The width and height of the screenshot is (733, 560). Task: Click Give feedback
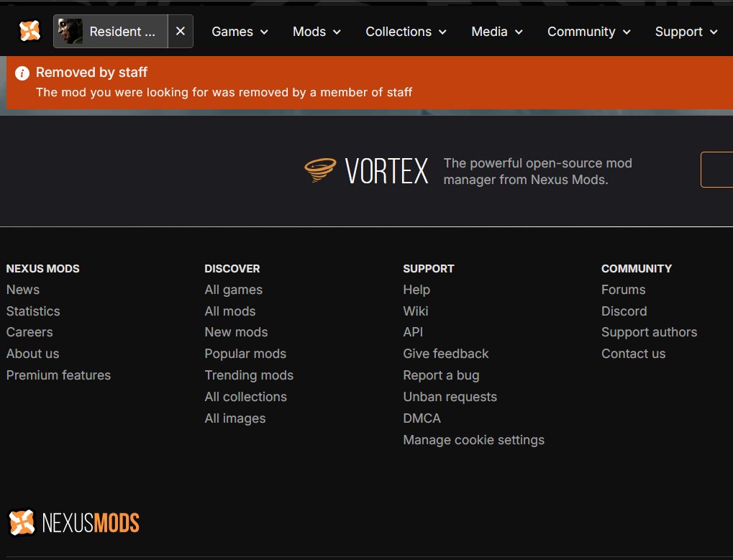point(446,354)
